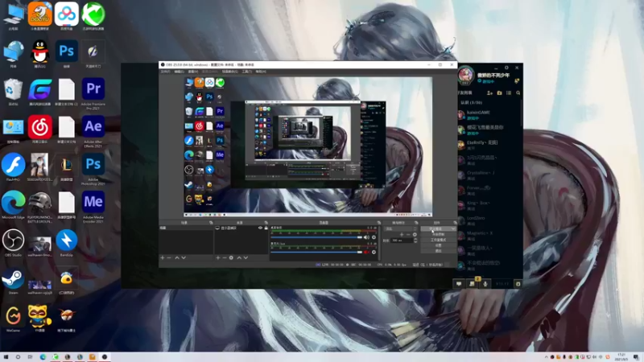This screenshot has height=362, width=644.
Task: Add a scene transition with plus icon
Action: pos(402,234)
